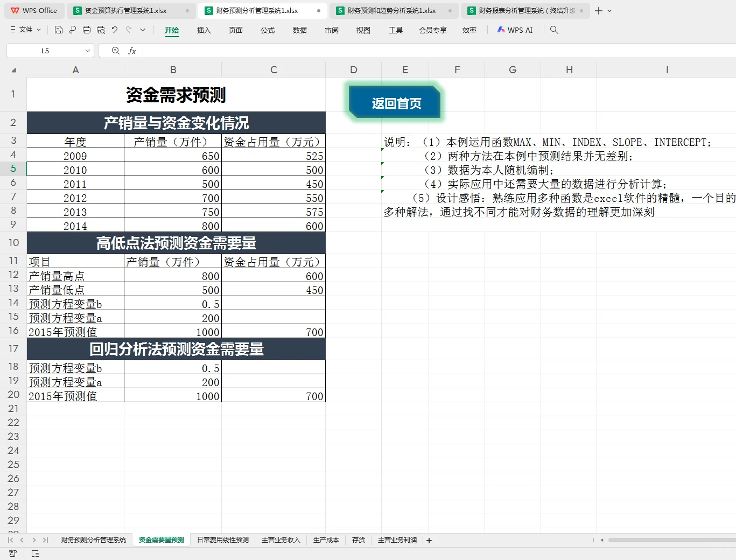Click the horizontal scrollbar

click(x=672, y=540)
